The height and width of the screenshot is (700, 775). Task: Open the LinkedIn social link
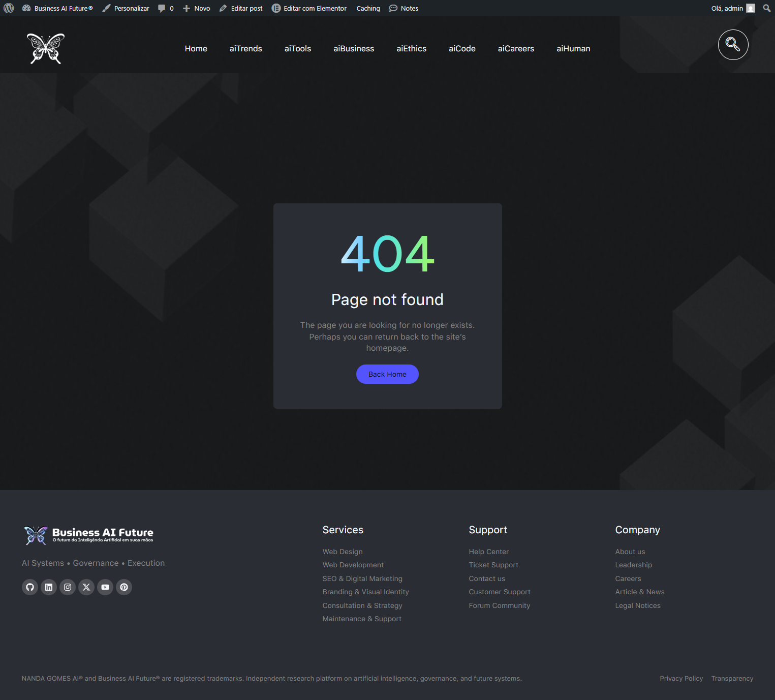pos(49,587)
